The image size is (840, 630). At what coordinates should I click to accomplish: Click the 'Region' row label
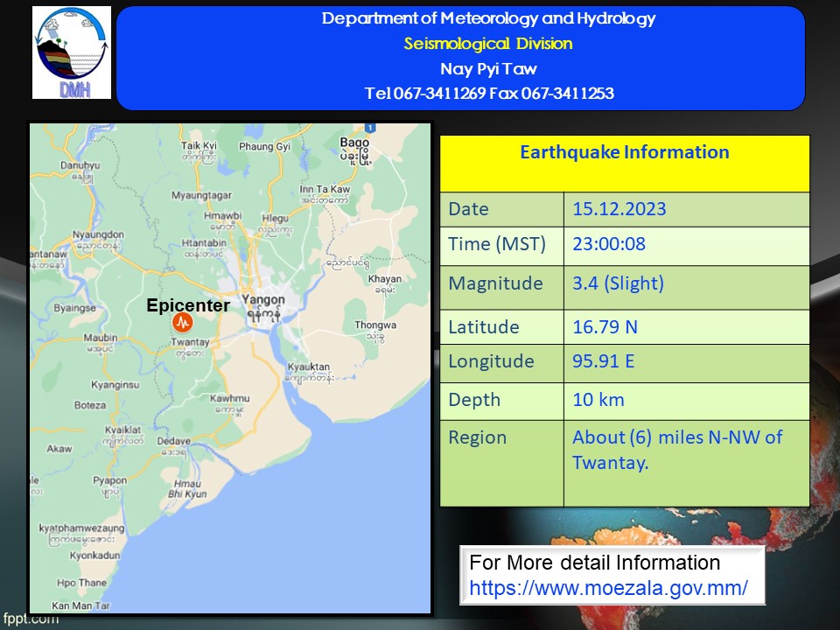tap(478, 437)
